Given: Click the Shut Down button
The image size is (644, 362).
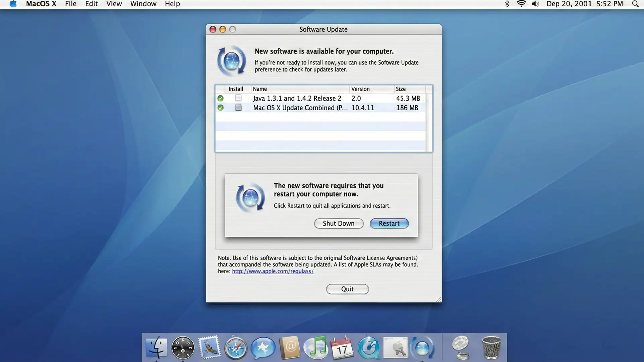Looking at the screenshot, I should pyautogui.click(x=339, y=223).
